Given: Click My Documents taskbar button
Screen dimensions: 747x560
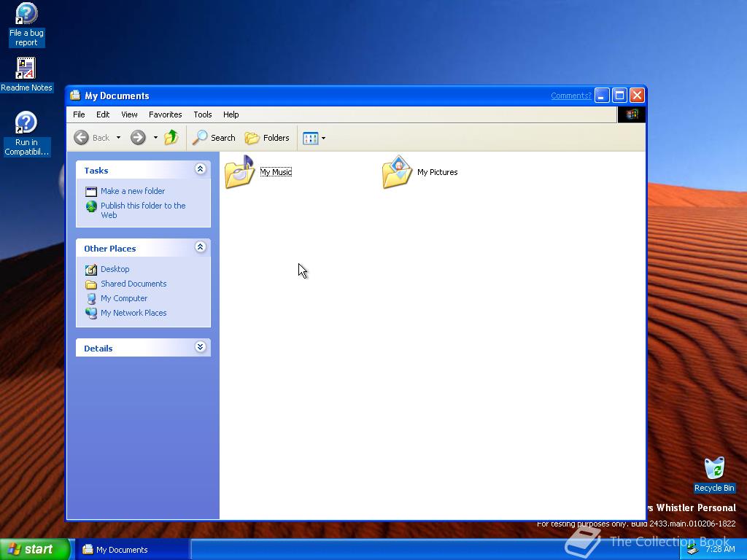Looking at the screenshot, I should (x=133, y=550).
